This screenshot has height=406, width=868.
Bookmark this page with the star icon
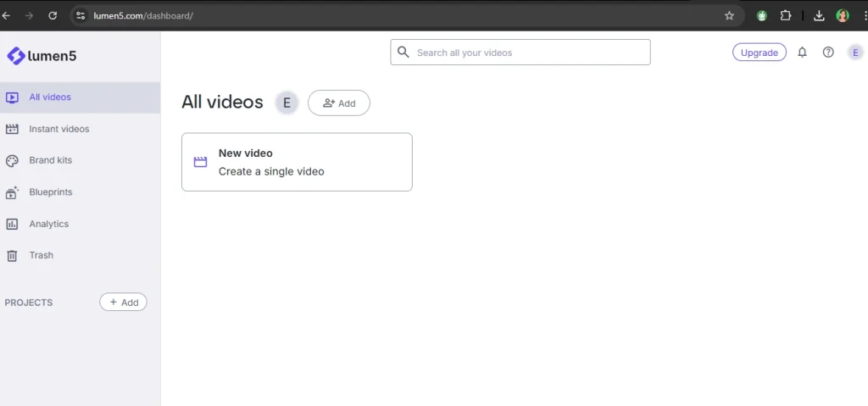click(x=729, y=15)
